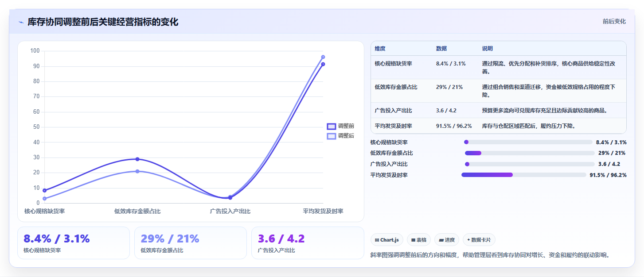Click the 3.6 / 4.2 data card
Image resolution: width=644 pixels, height=277 pixels.
point(308,243)
